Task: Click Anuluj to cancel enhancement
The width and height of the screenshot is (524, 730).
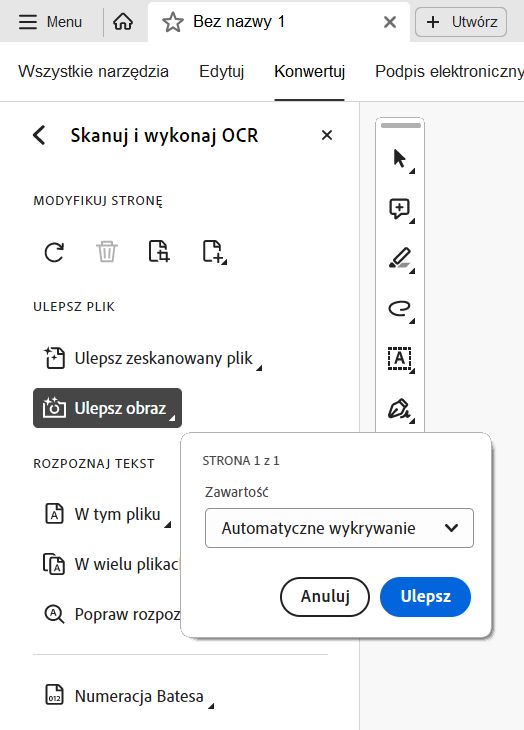Action: pyautogui.click(x=325, y=596)
